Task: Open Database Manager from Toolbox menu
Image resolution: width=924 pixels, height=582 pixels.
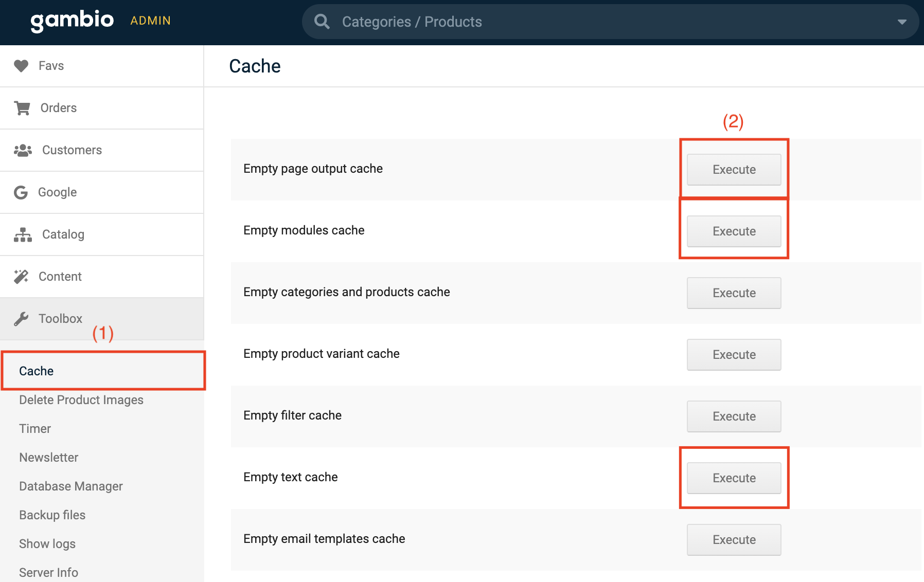Action: (71, 486)
